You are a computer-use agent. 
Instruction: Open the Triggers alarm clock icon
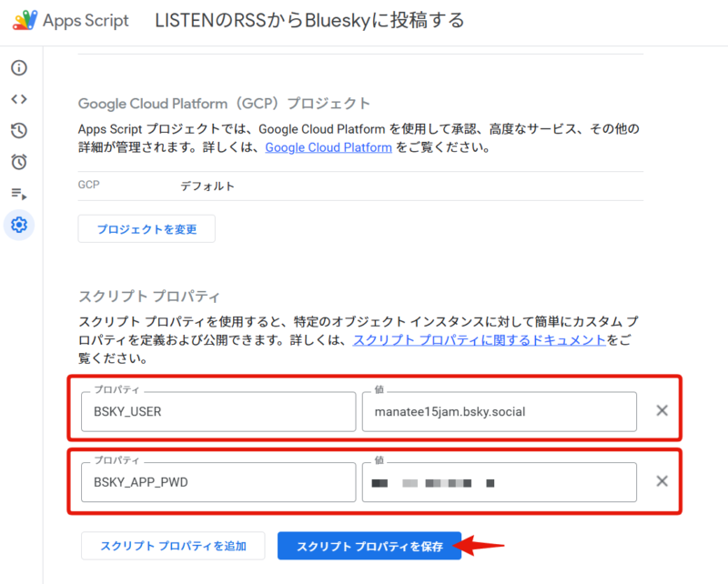coord(19,162)
